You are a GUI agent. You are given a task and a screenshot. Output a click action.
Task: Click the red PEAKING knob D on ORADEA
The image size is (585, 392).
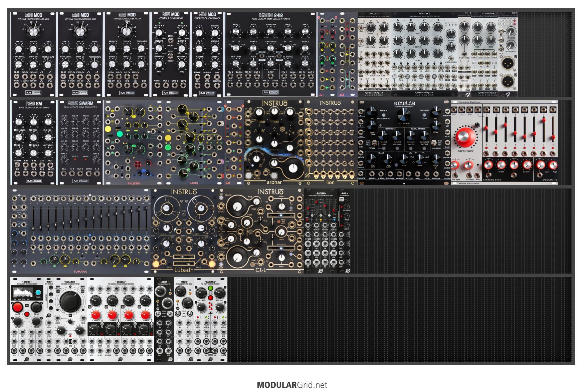145,314
